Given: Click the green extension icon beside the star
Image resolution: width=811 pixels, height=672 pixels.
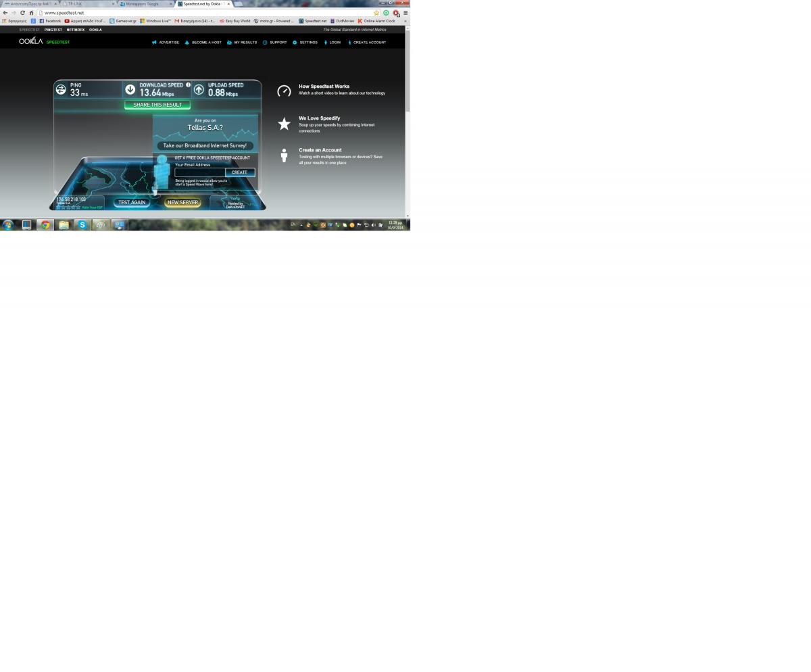Looking at the screenshot, I should (x=387, y=13).
